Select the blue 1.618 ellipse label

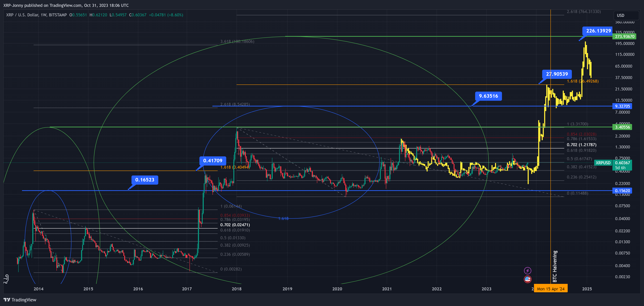[283, 219]
